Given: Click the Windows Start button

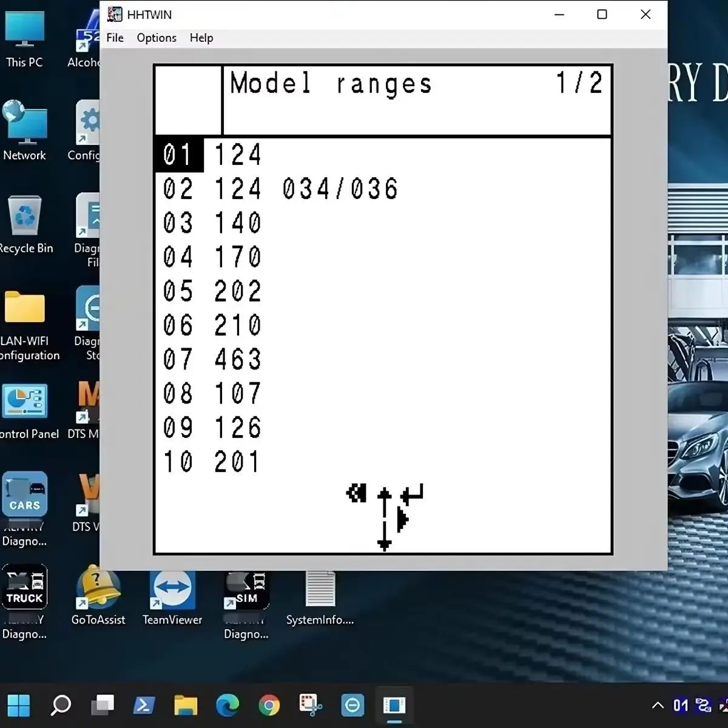Looking at the screenshot, I should click(19, 705).
